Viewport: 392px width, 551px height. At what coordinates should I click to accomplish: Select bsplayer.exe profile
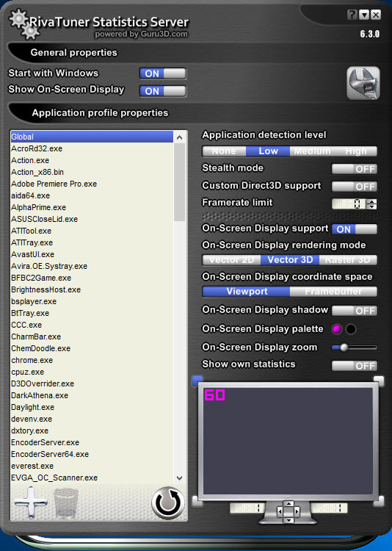[x=92, y=301]
